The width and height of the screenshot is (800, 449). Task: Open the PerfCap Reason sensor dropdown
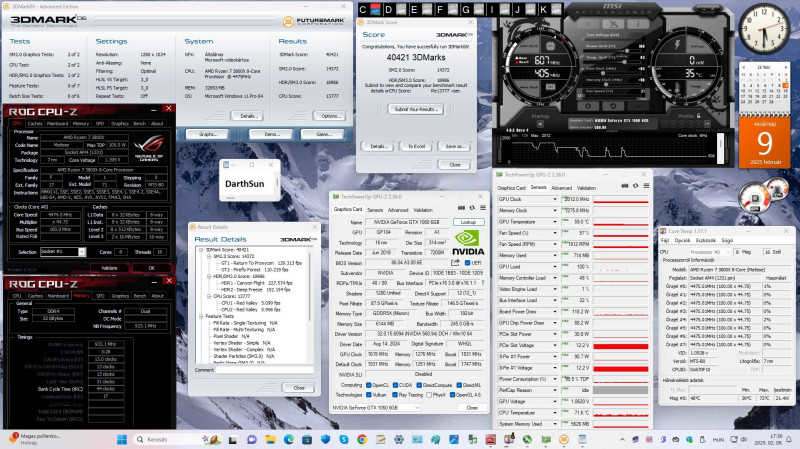coord(555,390)
